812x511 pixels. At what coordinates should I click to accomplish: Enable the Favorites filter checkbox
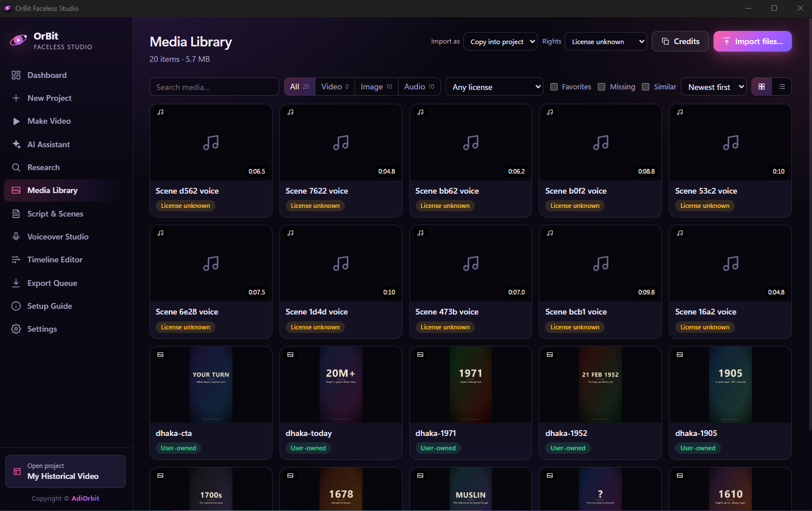554,87
